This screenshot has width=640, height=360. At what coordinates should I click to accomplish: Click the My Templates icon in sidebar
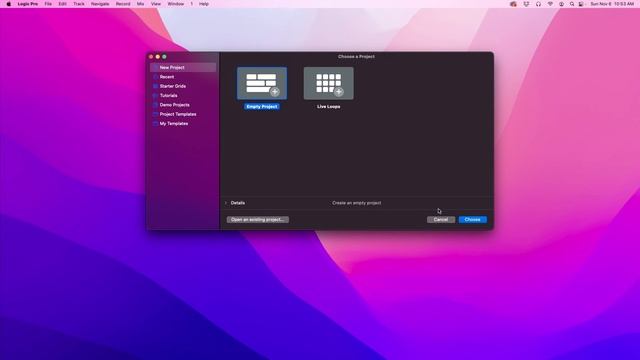156,124
